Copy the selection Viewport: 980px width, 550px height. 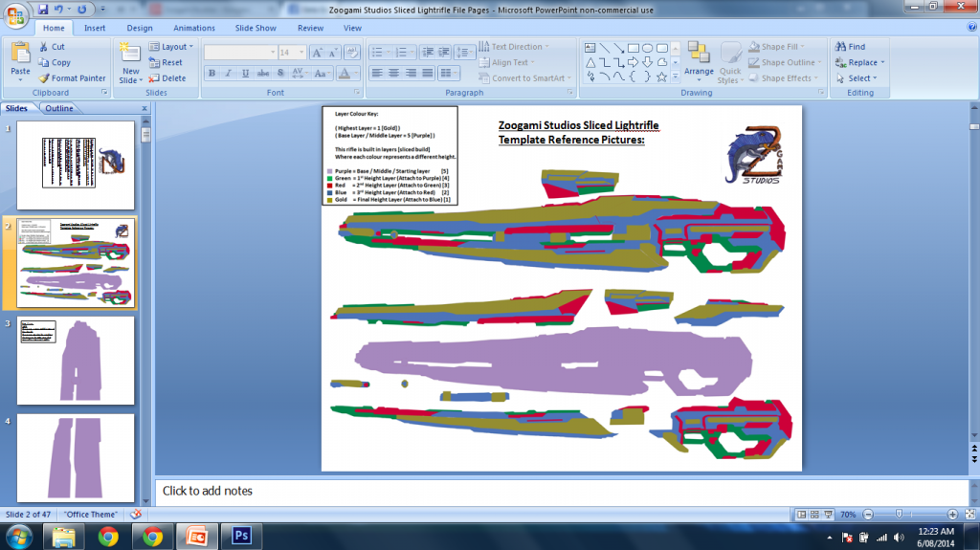(x=55, y=62)
